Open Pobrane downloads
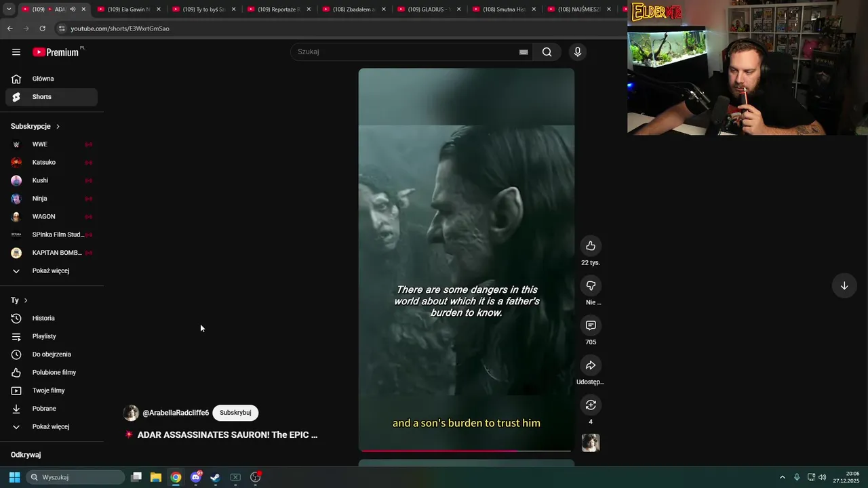Image resolution: width=868 pixels, height=488 pixels. pyautogui.click(x=52, y=409)
